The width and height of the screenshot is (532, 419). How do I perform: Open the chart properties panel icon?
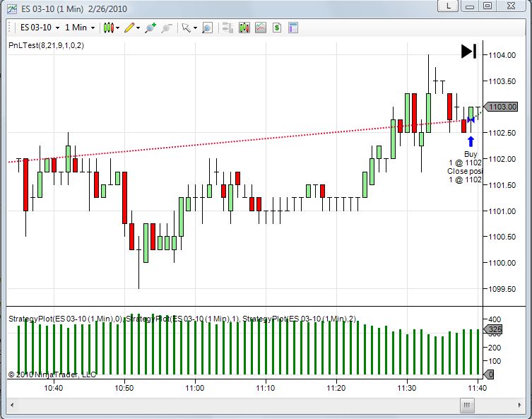click(x=293, y=28)
